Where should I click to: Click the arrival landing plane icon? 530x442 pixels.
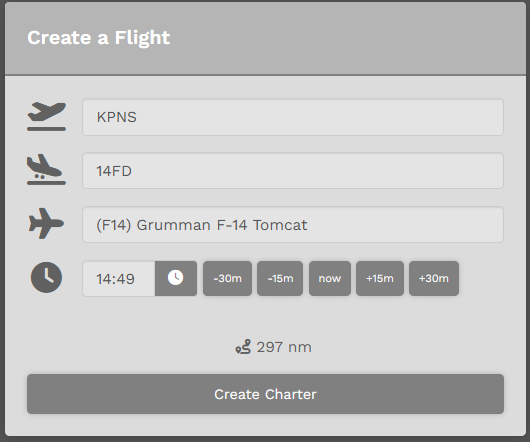pos(46,170)
